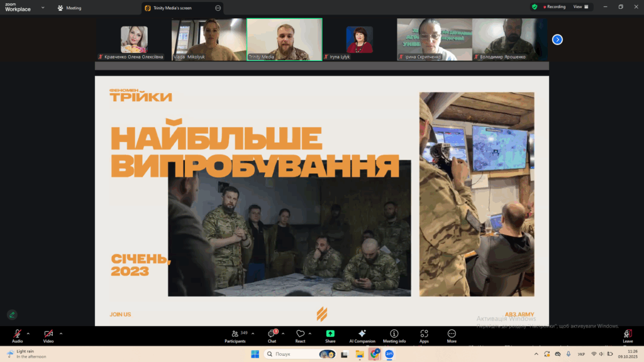Open the More options menu

(x=452, y=334)
